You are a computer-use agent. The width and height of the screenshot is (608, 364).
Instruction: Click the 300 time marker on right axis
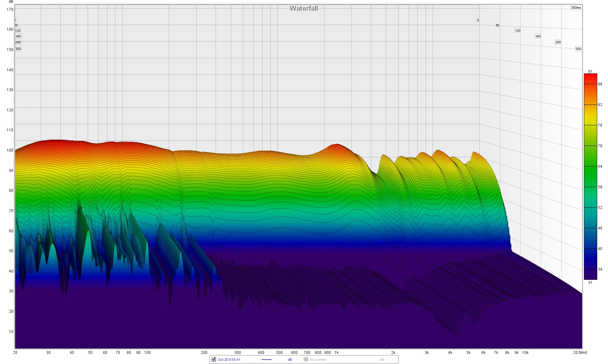click(x=578, y=49)
